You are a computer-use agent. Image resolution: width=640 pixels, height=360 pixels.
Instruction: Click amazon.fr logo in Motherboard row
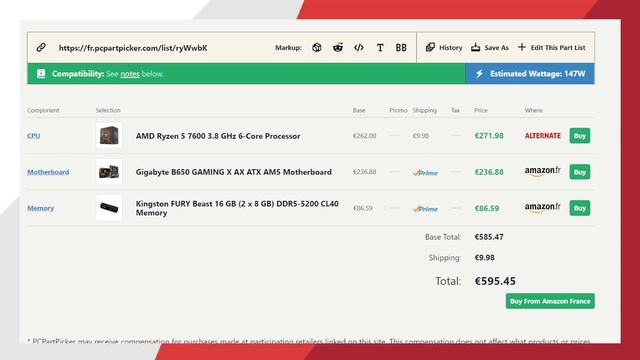pyautogui.click(x=542, y=171)
